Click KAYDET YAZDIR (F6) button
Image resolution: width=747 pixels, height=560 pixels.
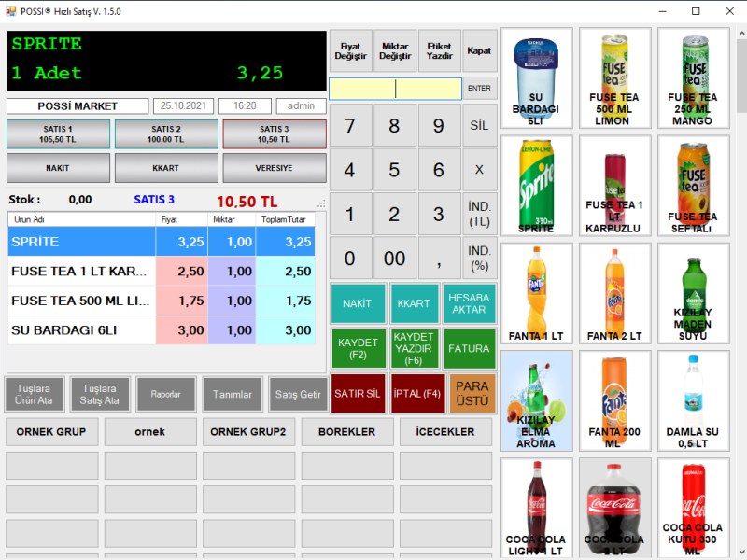point(414,348)
